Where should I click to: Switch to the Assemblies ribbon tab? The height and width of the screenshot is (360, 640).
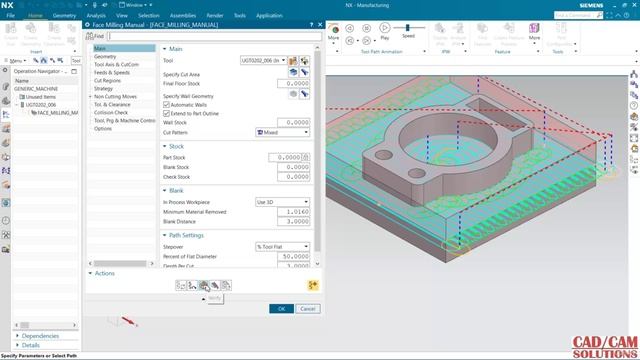coord(183,16)
